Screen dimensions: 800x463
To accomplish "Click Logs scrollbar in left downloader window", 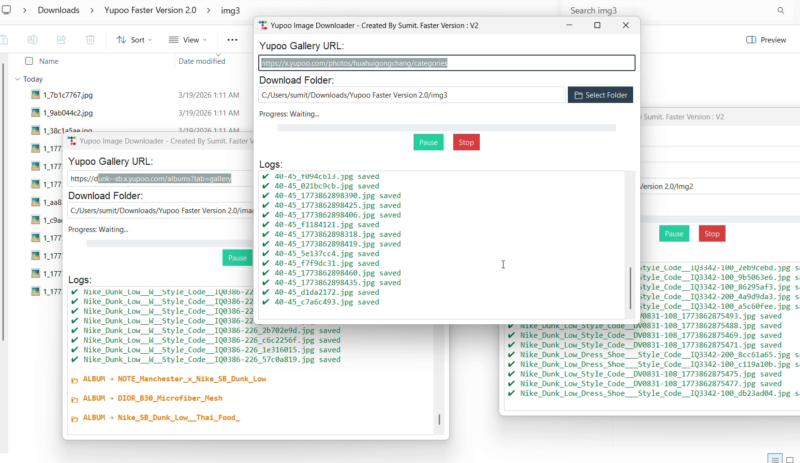I will coord(439,420).
